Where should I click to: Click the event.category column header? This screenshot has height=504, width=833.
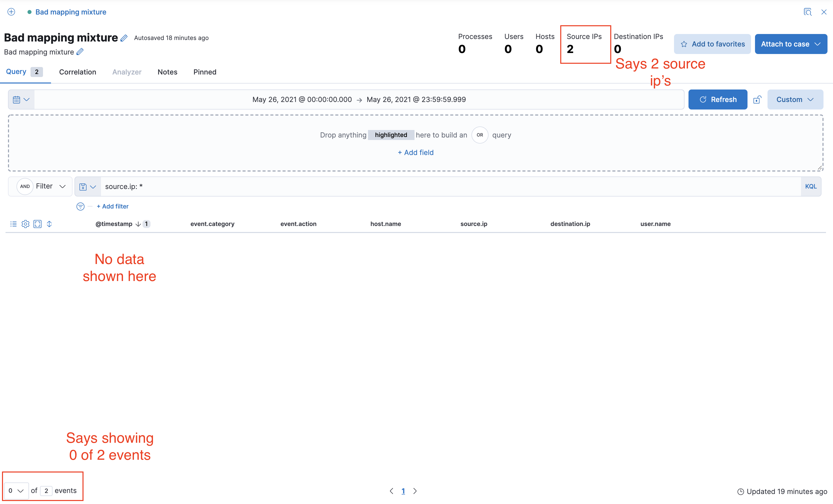point(212,224)
